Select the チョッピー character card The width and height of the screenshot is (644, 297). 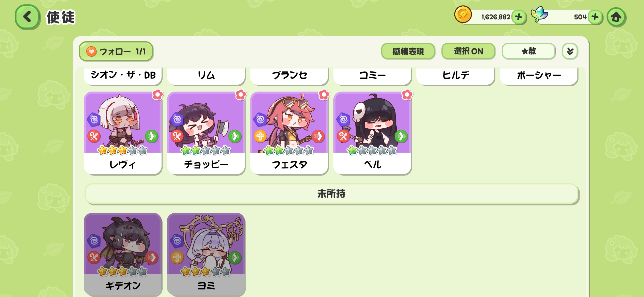[x=206, y=133]
